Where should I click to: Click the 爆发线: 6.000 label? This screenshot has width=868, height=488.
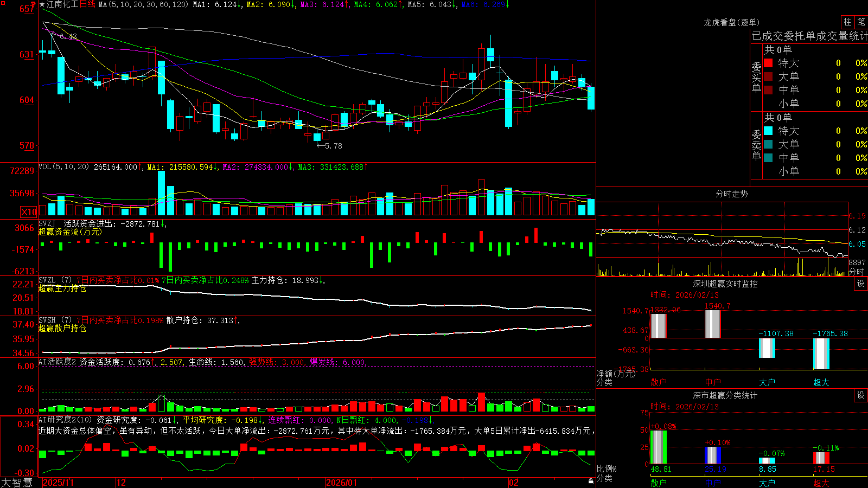click(x=337, y=362)
